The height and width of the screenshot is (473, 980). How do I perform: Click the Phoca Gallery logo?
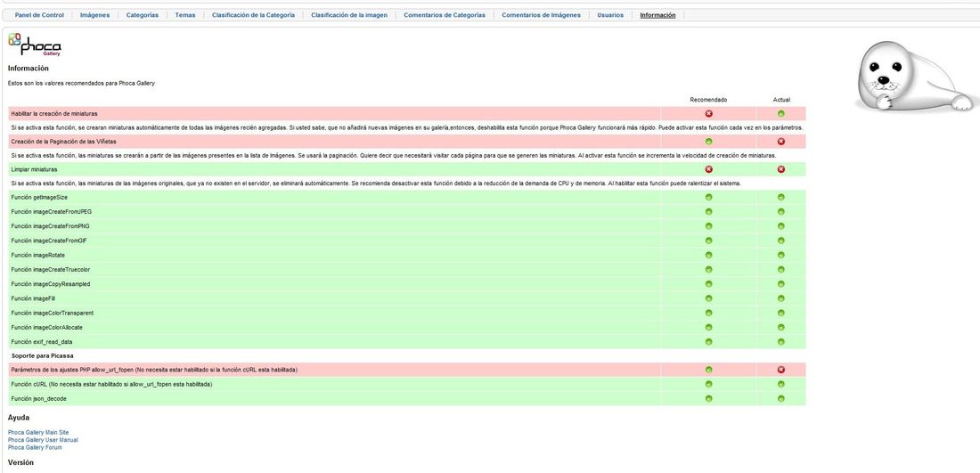[35, 45]
